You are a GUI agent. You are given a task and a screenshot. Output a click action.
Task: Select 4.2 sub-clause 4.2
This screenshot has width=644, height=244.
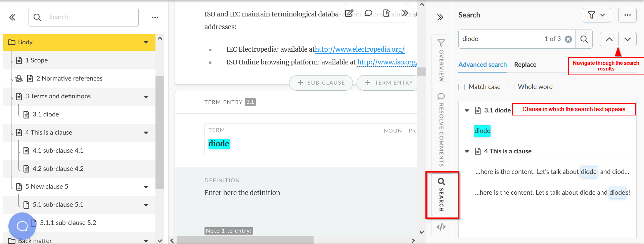pos(58,169)
